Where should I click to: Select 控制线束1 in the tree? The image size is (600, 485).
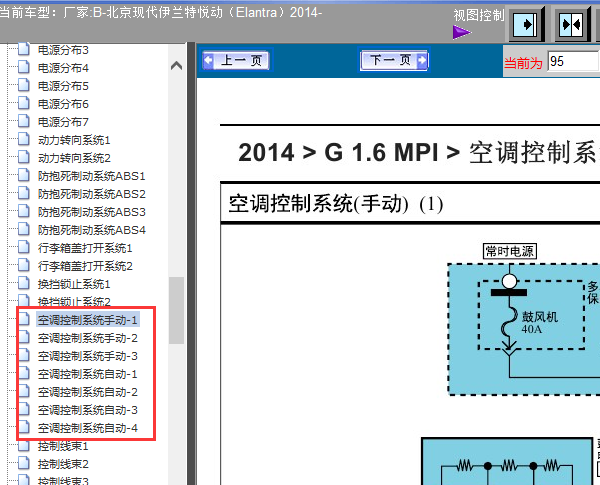(x=63, y=446)
